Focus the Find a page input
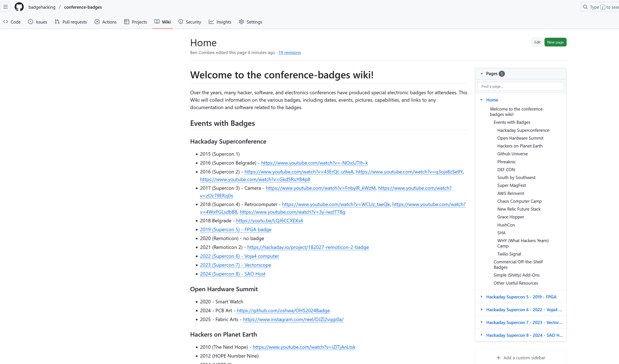Screen dimensions: 619x364 click(520, 86)
